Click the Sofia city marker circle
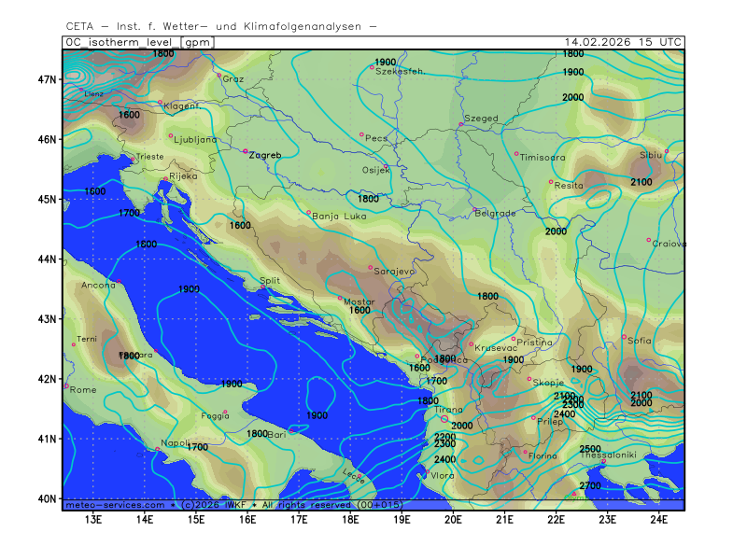747x560 pixels. click(625, 337)
